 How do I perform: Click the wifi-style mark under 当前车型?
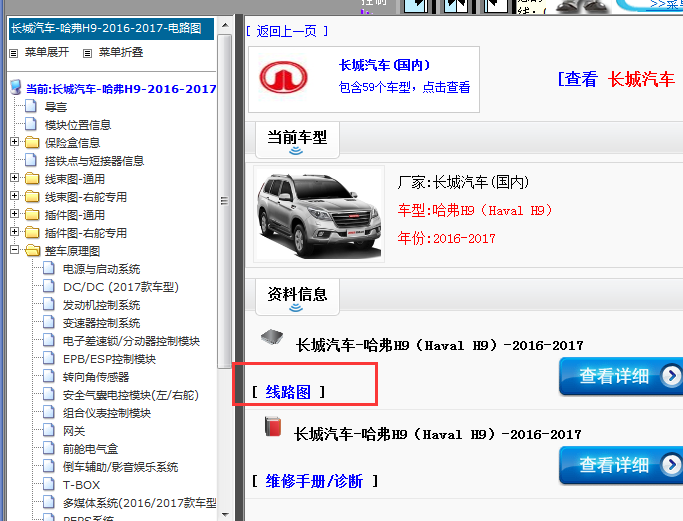click(x=296, y=151)
